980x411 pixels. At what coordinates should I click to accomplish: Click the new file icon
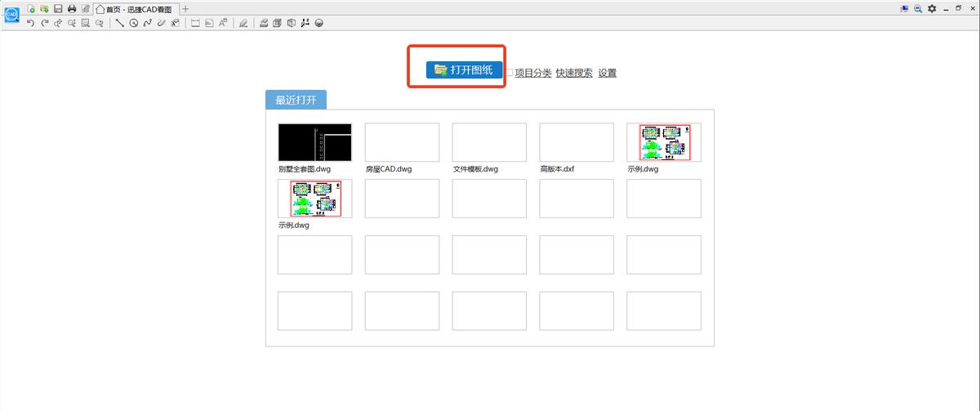point(32,8)
